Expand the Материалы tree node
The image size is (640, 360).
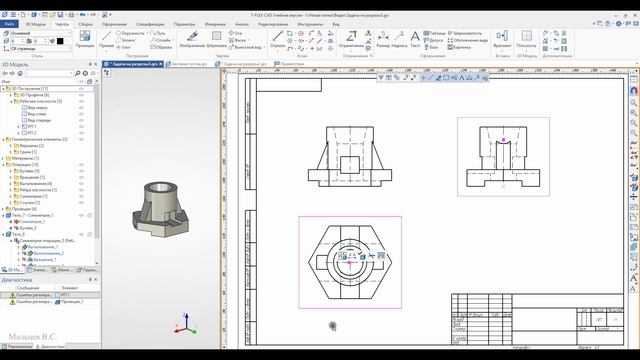coord(3,158)
